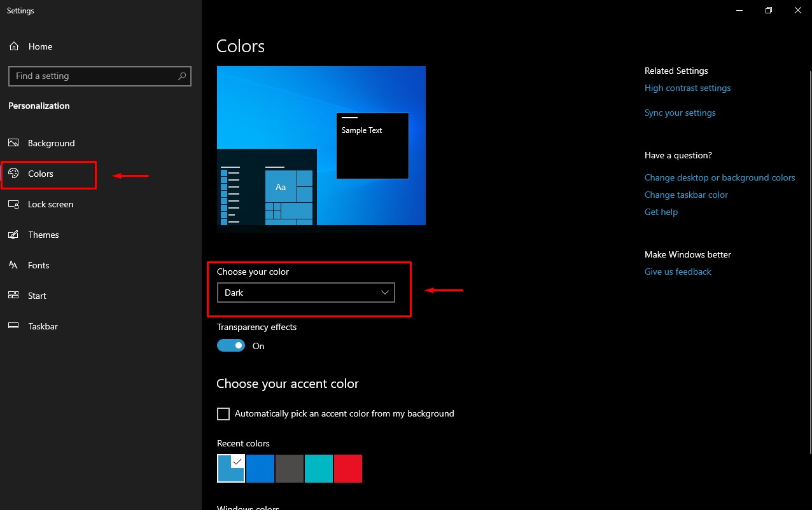Viewport: 812px width, 510px height.
Task: Uncheck the selected blue recent color
Action: tap(230, 468)
